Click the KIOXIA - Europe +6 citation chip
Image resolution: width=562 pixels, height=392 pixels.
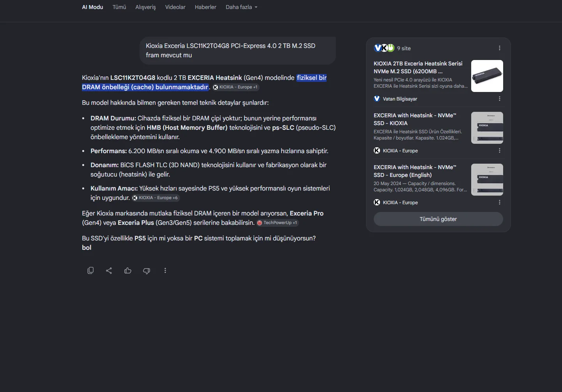155,198
